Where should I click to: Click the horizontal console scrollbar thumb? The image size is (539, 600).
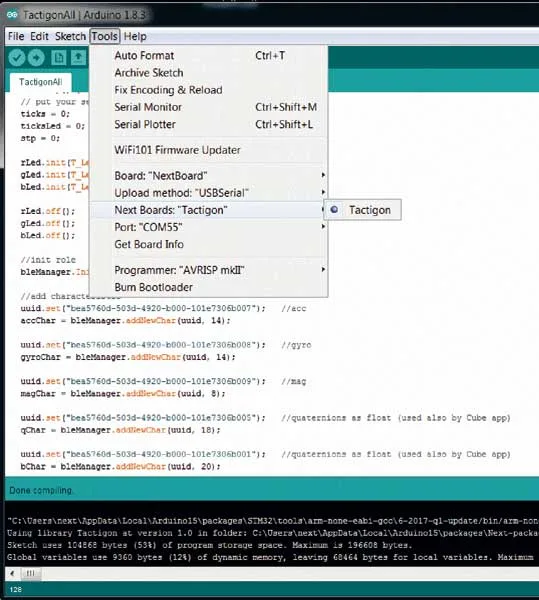tap(31, 573)
